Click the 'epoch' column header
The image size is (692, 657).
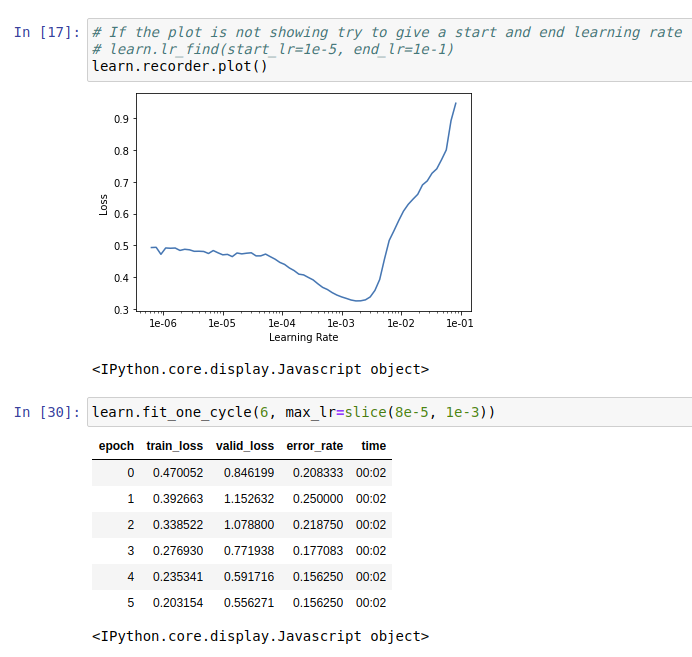(116, 446)
